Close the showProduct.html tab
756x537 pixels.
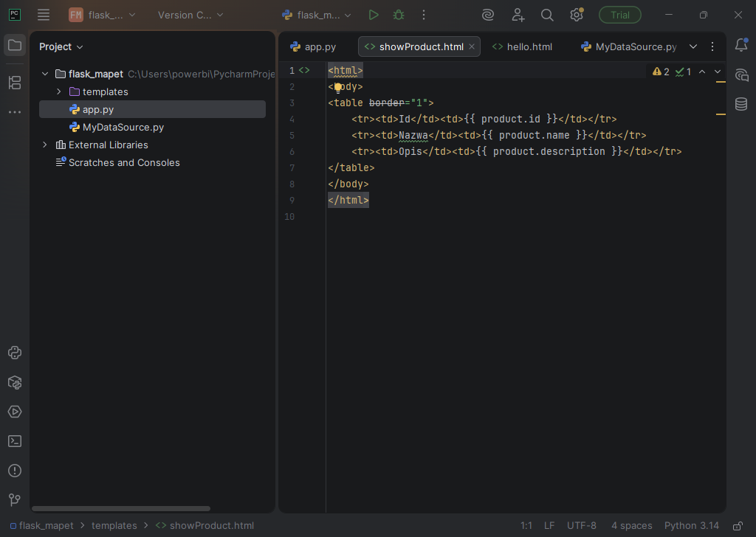point(472,46)
